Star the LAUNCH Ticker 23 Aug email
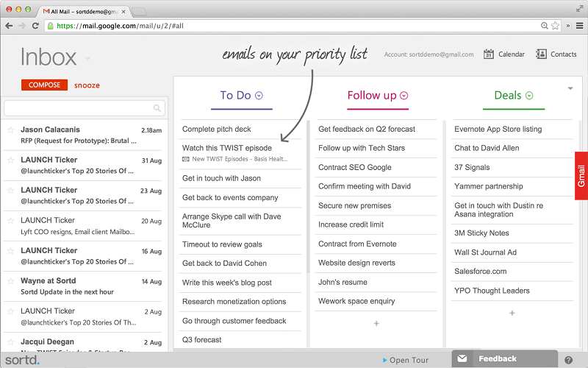This screenshot has height=368, width=588. click(x=11, y=191)
